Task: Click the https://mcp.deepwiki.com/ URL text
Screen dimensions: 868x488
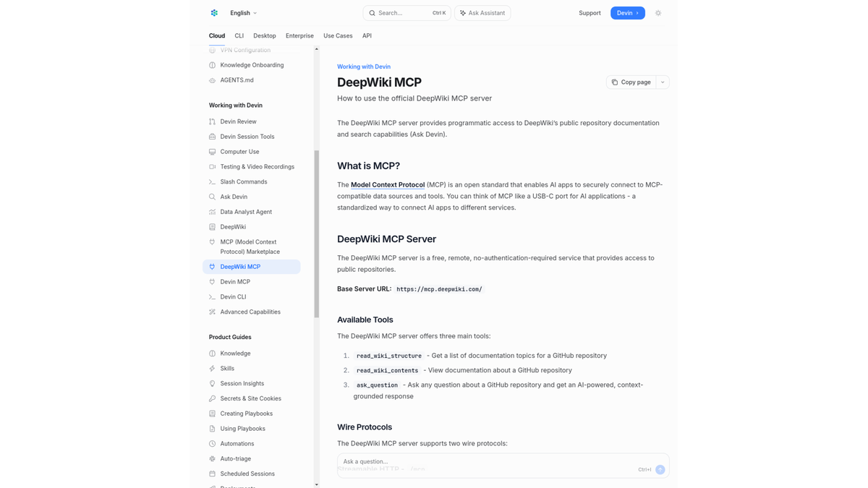Action: 439,289
